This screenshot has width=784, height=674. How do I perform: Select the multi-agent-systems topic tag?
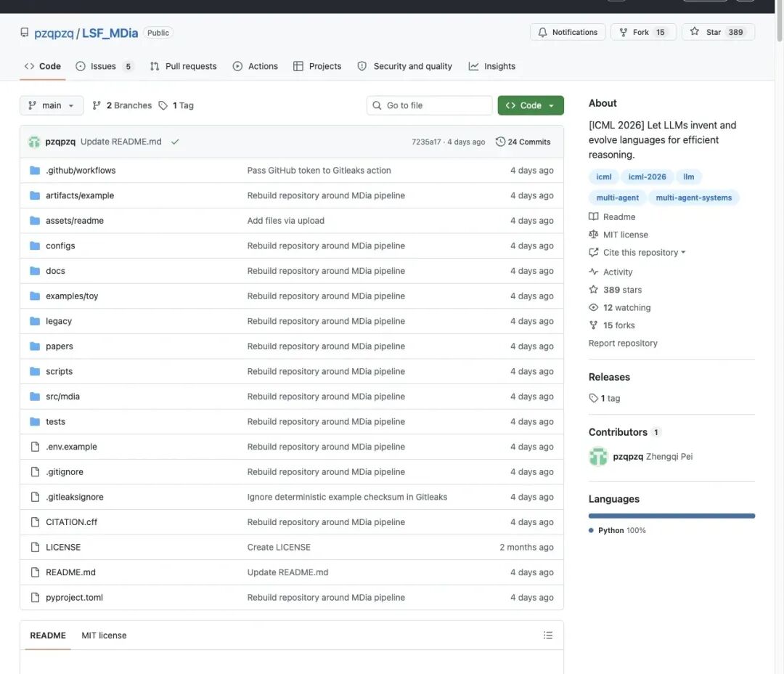[693, 198]
